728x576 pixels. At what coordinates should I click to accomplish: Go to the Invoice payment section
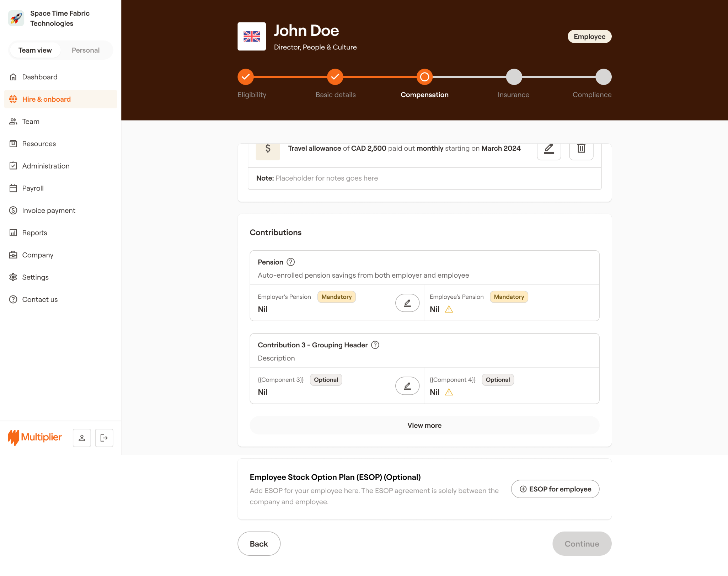click(x=49, y=210)
